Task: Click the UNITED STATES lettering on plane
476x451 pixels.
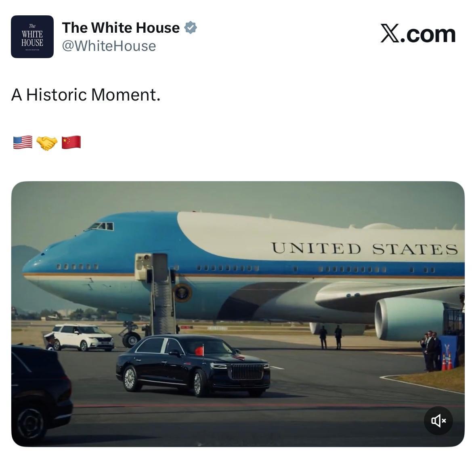Action: pos(364,249)
